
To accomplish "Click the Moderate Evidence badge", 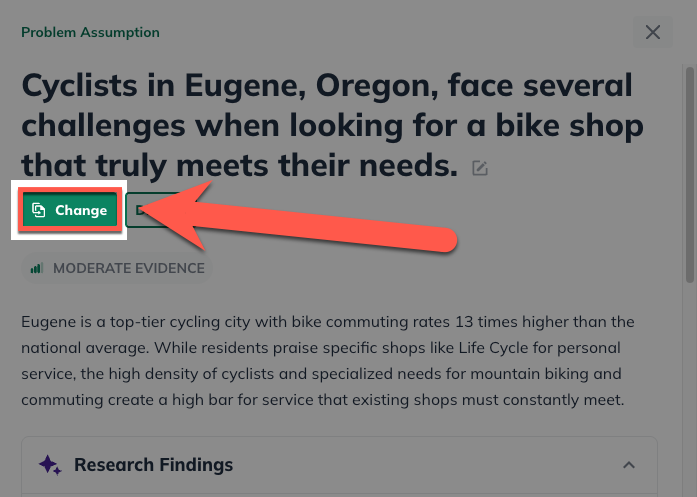I will (117, 268).
